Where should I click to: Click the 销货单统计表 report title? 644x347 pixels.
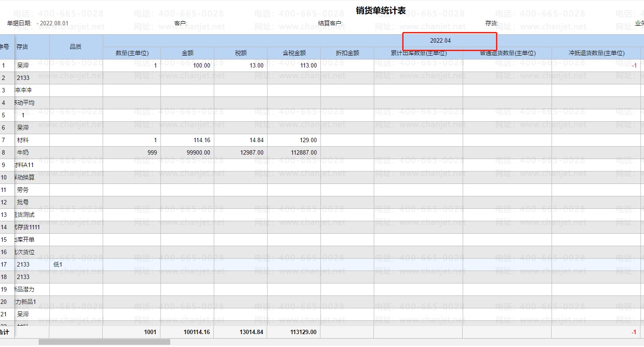(x=381, y=11)
